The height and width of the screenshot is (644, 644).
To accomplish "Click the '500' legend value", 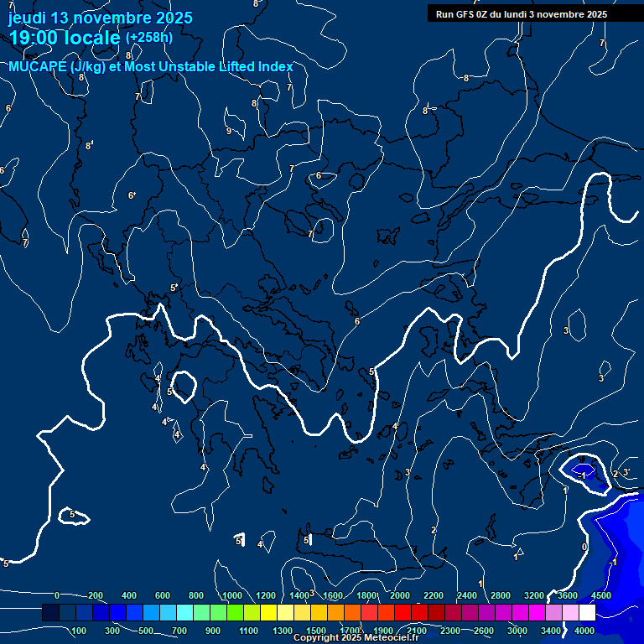I will click(145, 631).
